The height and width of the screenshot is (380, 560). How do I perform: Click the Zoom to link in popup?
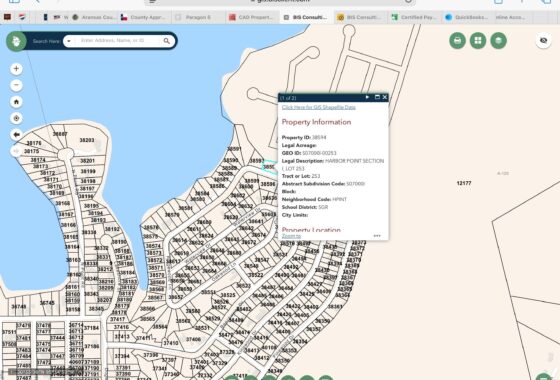pos(291,236)
